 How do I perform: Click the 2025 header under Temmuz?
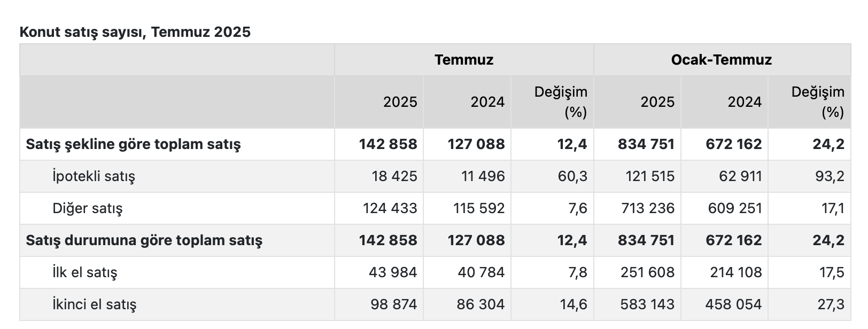point(400,101)
